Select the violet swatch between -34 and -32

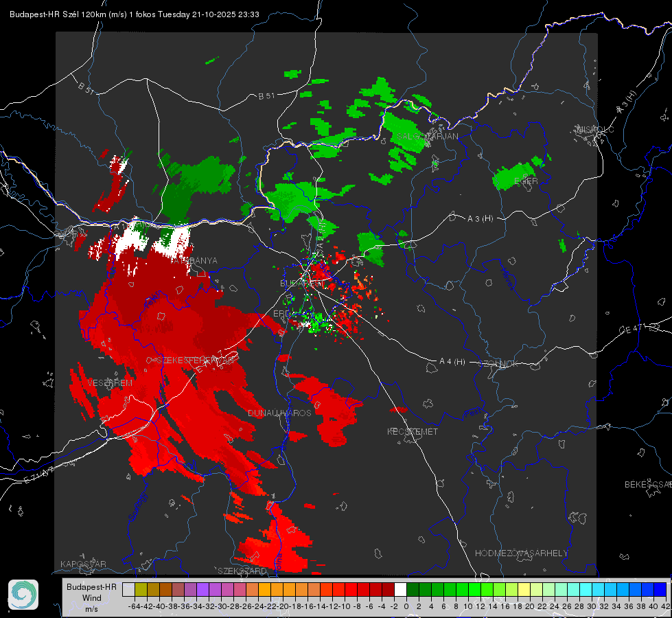pyautogui.click(x=202, y=589)
